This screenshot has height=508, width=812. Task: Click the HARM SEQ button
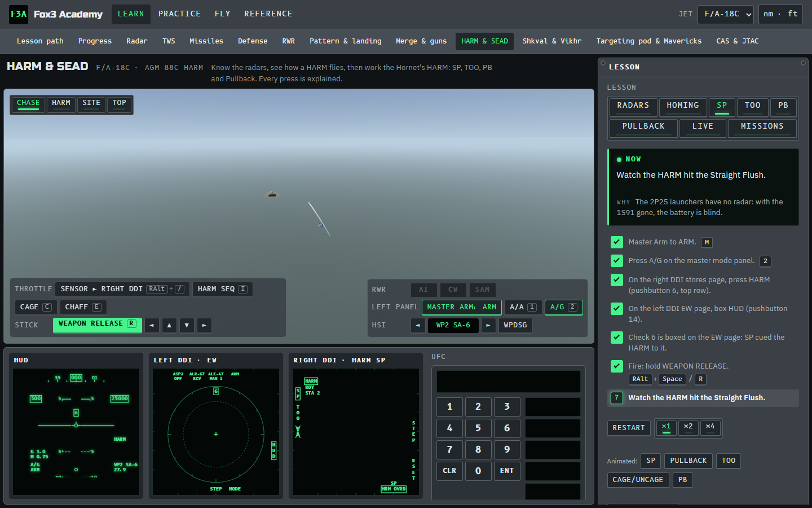click(222, 289)
